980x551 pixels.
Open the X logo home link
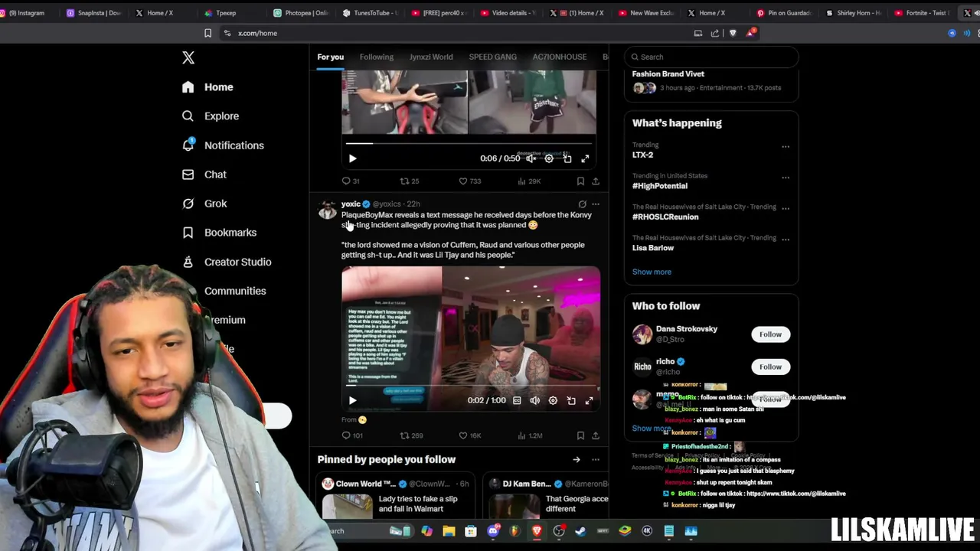click(188, 57)
